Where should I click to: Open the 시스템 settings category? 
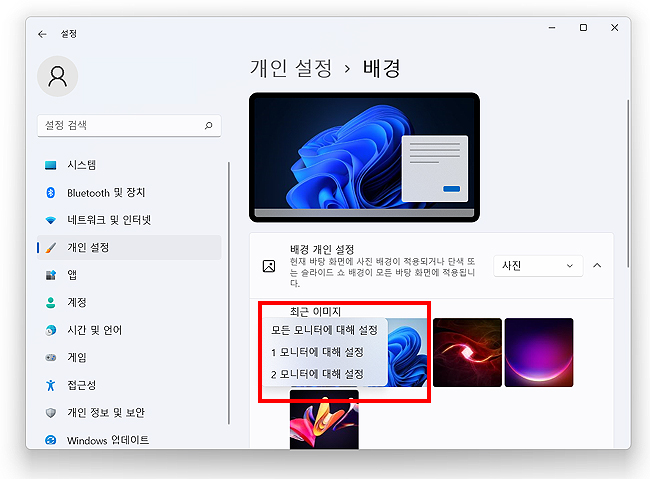[x=129, y=165]
